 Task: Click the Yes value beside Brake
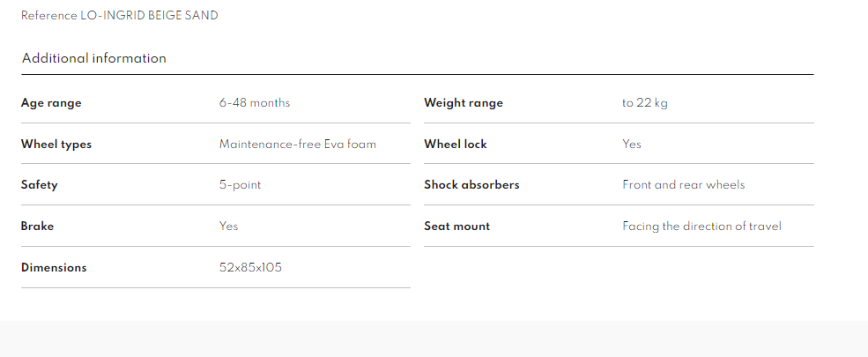[229, 226]
